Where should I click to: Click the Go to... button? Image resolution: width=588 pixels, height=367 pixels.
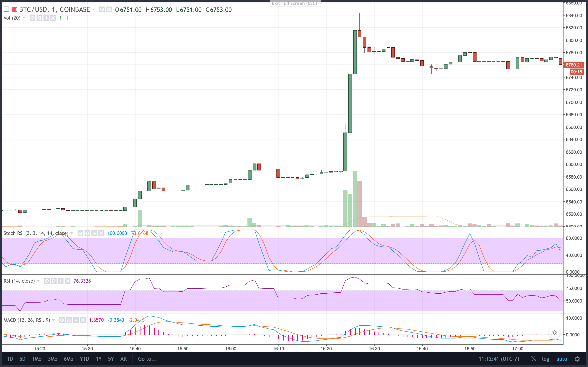pyautogui.click(x=147, y=359)
